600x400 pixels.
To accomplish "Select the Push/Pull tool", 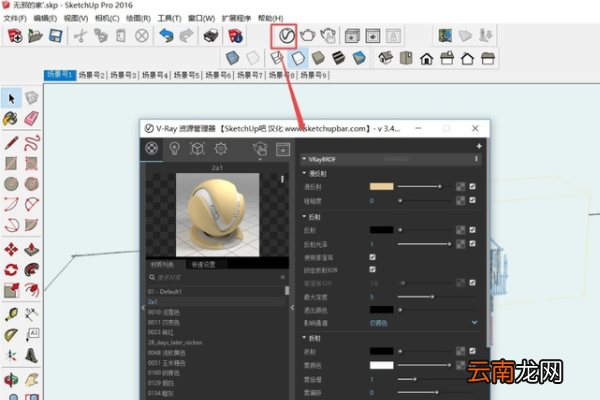I will [x=31, y=249].
